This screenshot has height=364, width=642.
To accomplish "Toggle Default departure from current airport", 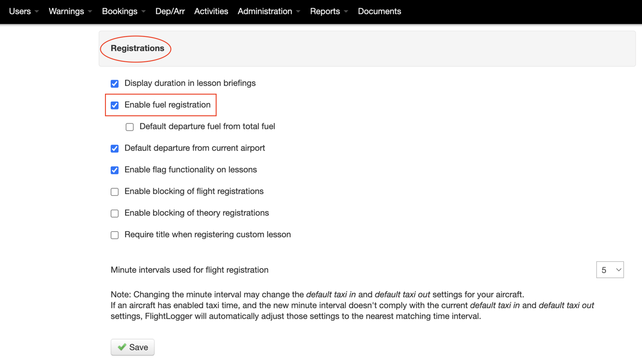I will 115,149.
